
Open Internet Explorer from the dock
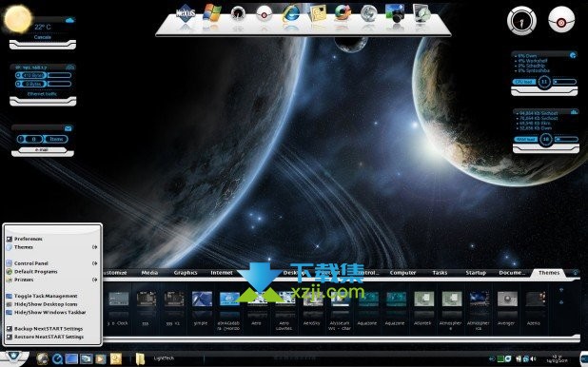click(291, 14)
